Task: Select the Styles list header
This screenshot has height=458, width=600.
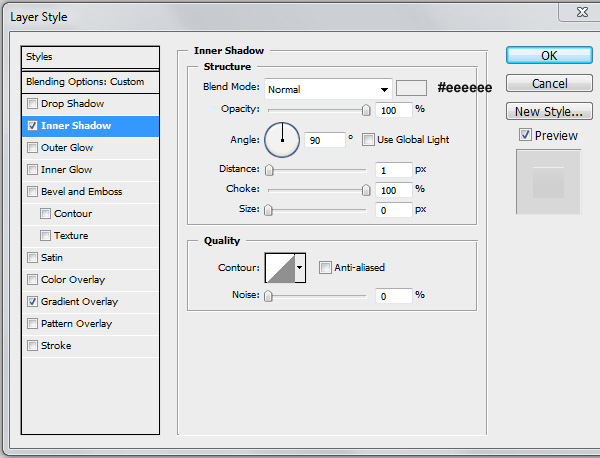Action: (x=90, y=57)
